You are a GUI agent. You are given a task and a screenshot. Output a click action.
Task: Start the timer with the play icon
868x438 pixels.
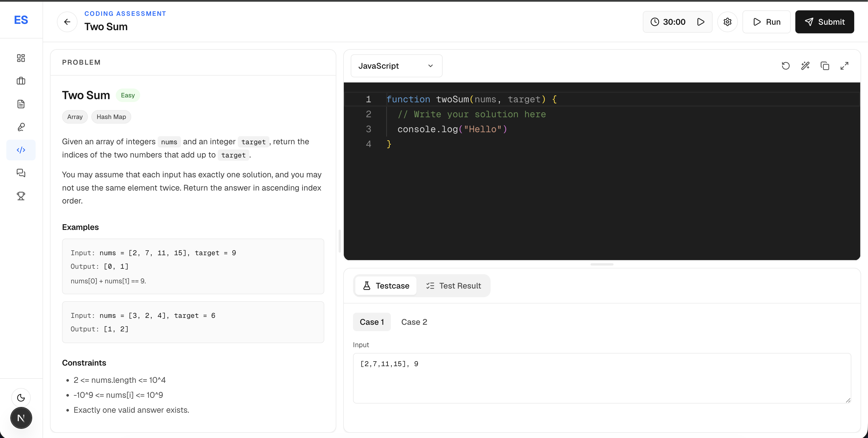tap(701, 22)
